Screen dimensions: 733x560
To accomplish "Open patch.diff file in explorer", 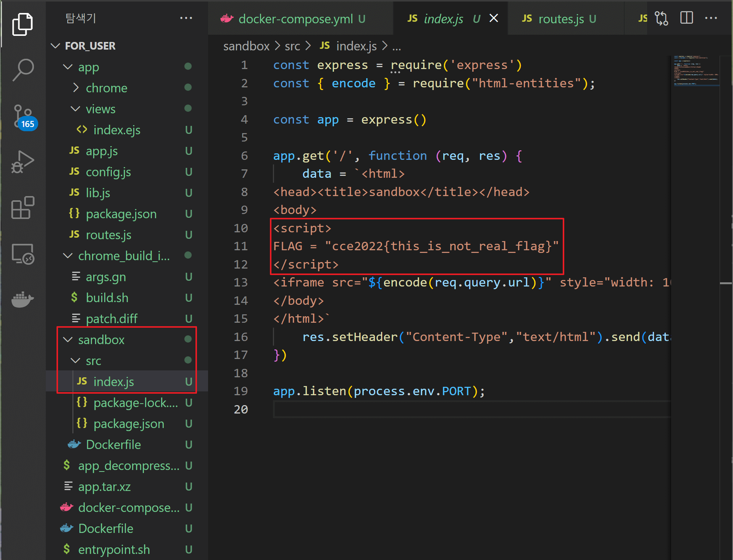I will [x=111, y=319].
